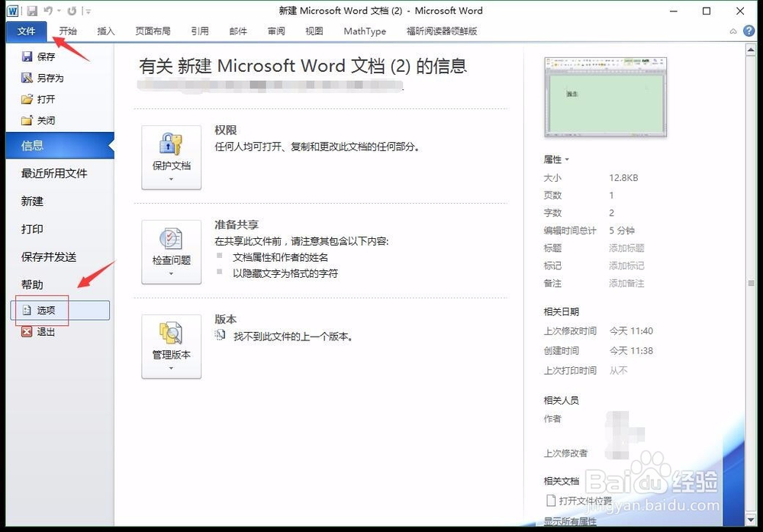Click the 今天 11:40 modified time
763x532 pixels.
tap(631, 331)
